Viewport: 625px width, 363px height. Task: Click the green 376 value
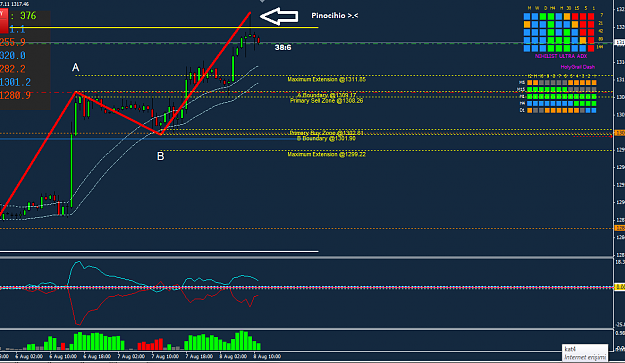click(28, 16)
